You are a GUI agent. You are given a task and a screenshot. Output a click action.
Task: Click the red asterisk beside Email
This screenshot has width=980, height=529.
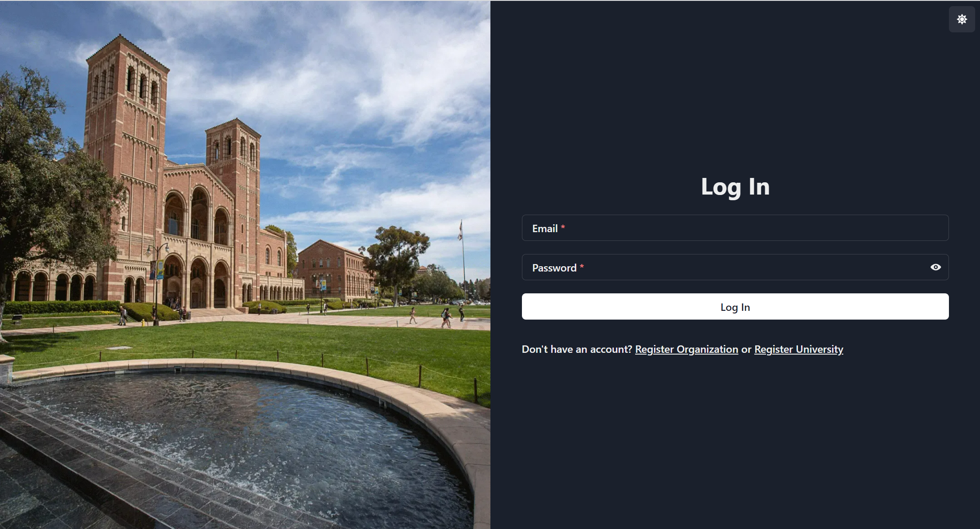(563, 227)
